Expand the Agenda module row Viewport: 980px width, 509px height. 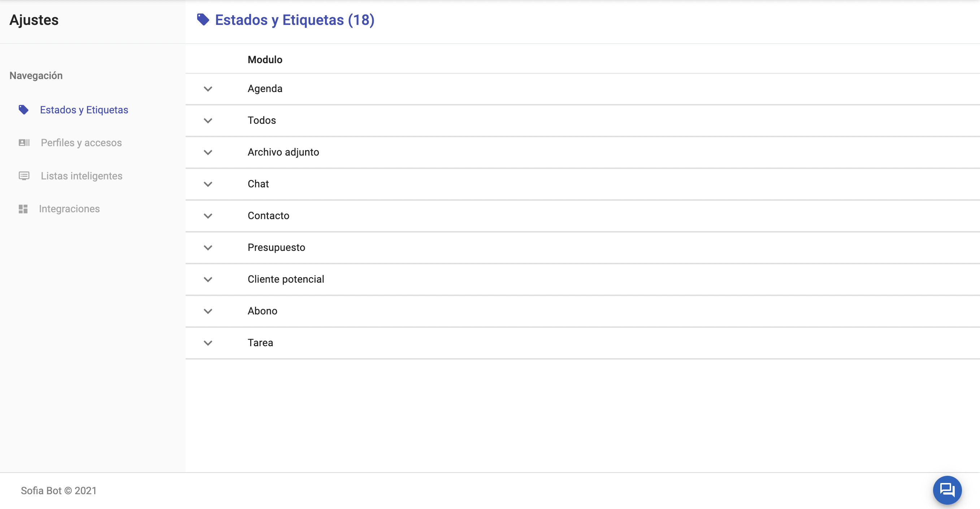(x=208, y=89)
